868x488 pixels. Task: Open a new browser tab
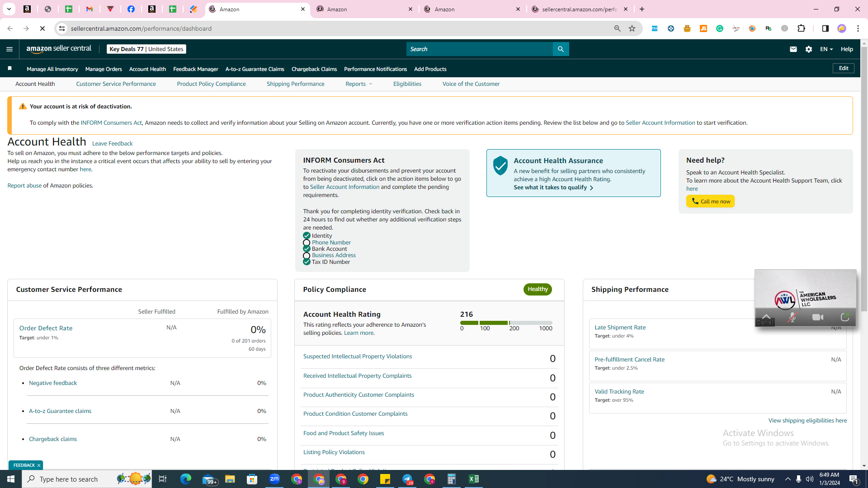tap(642, 9)
